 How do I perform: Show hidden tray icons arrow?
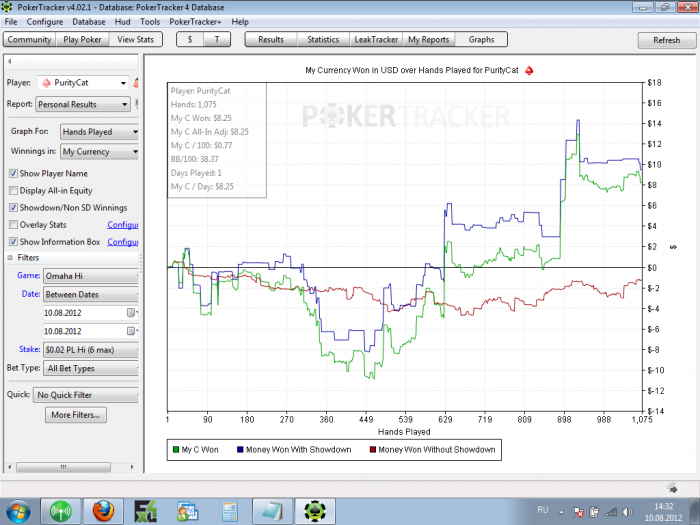point(562,512)
